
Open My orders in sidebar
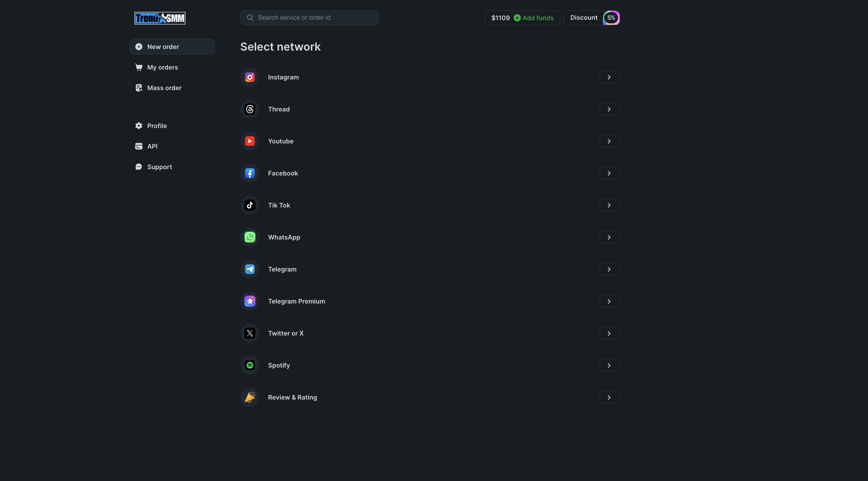(162, 67)
